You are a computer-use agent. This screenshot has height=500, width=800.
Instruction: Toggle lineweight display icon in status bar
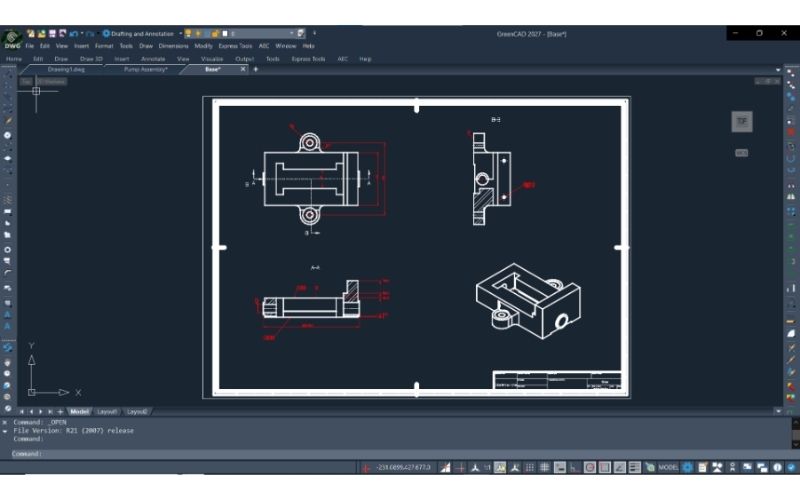[x=635, y=467]
